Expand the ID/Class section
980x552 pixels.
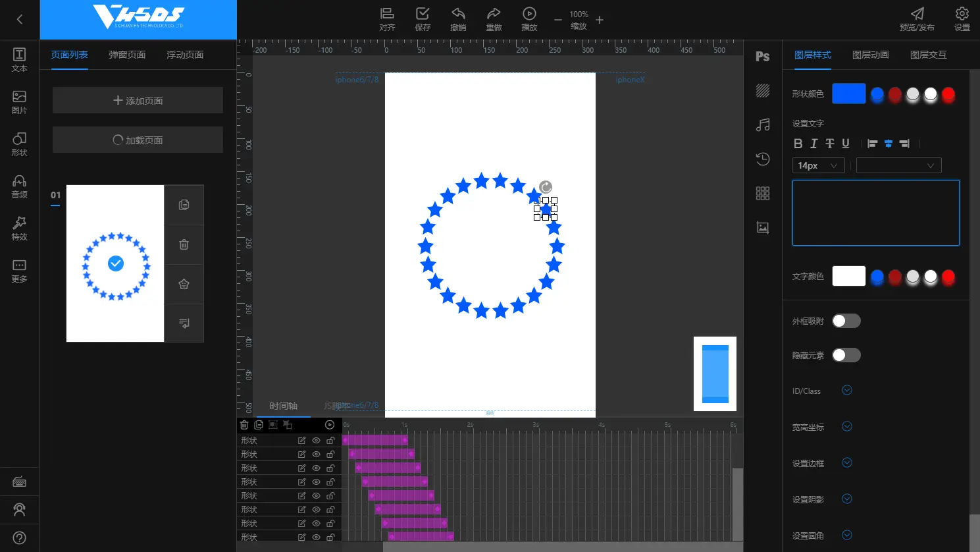[847, 390]
